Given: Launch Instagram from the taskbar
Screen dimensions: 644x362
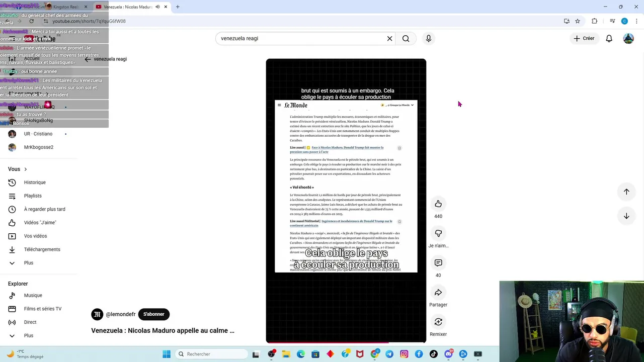Looking at the screenshot, I should (x=404, y=354).
